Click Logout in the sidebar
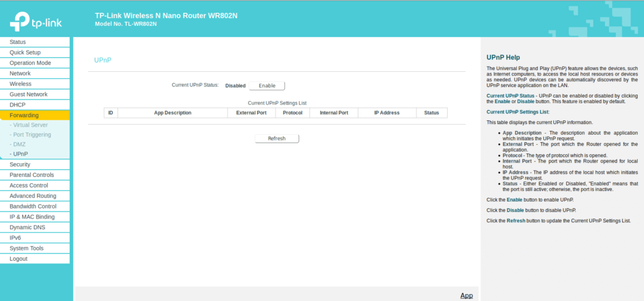This screenshot has width=644, height=301. click(18, 259)
